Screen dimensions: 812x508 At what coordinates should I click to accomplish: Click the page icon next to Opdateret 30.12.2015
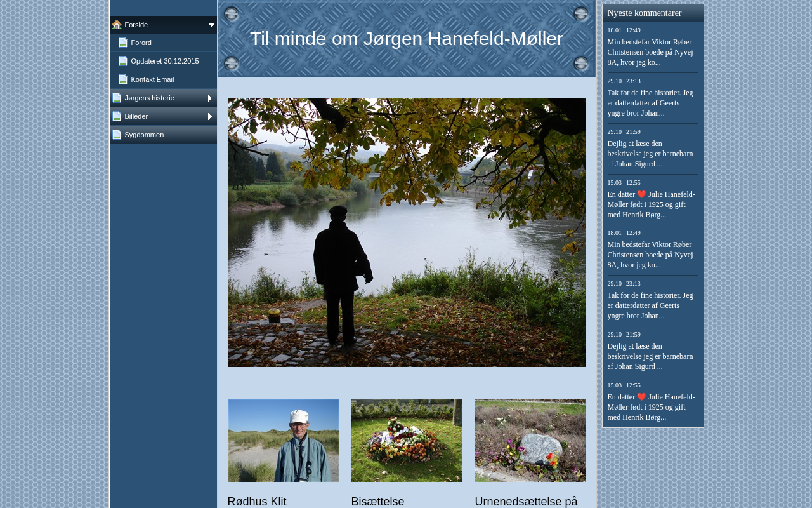pos(123,61)
